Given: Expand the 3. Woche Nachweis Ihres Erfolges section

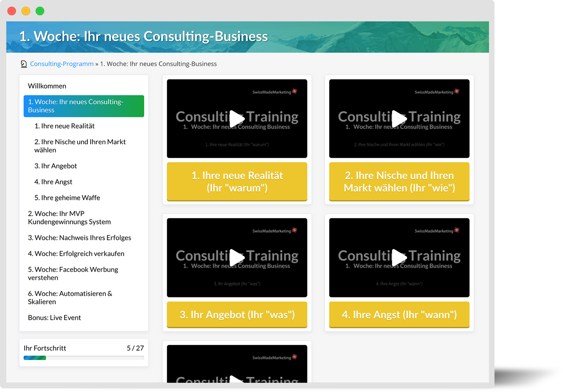Looking at the screenshot, I should click(80, 237).
